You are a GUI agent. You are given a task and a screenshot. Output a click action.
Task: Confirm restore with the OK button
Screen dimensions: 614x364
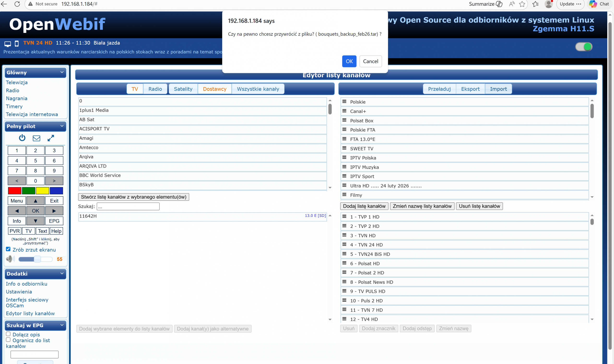click(349, 61)
